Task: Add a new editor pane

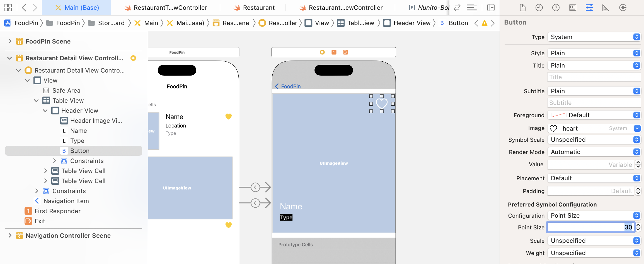Action: pos(491,8)
